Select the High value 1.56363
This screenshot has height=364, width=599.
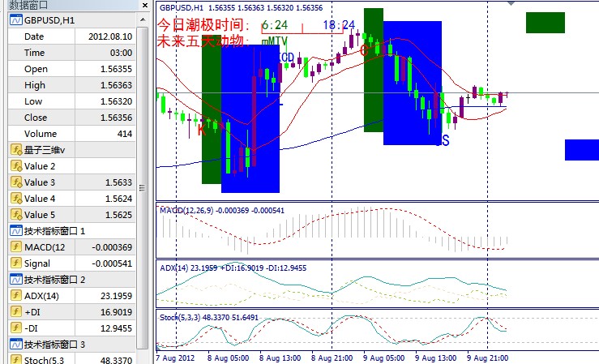coord(116,85)
